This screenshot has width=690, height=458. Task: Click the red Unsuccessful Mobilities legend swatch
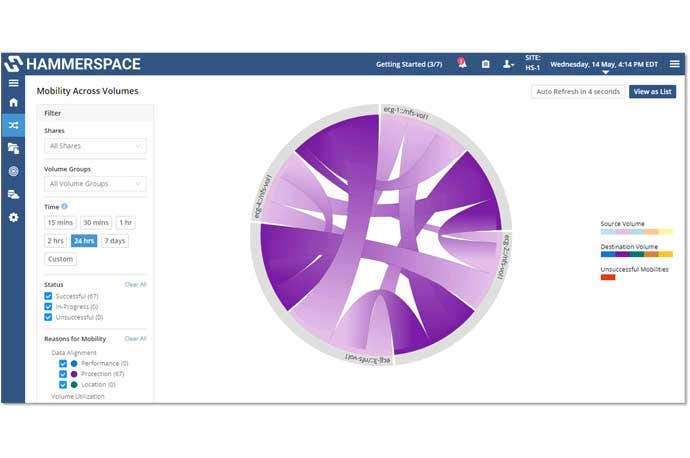tap(608, 277)
